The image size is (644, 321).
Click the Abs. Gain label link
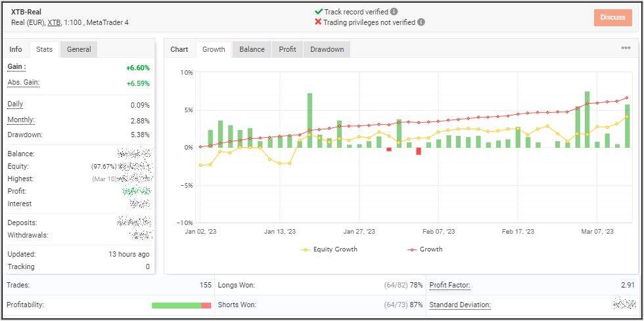point(23,82)
